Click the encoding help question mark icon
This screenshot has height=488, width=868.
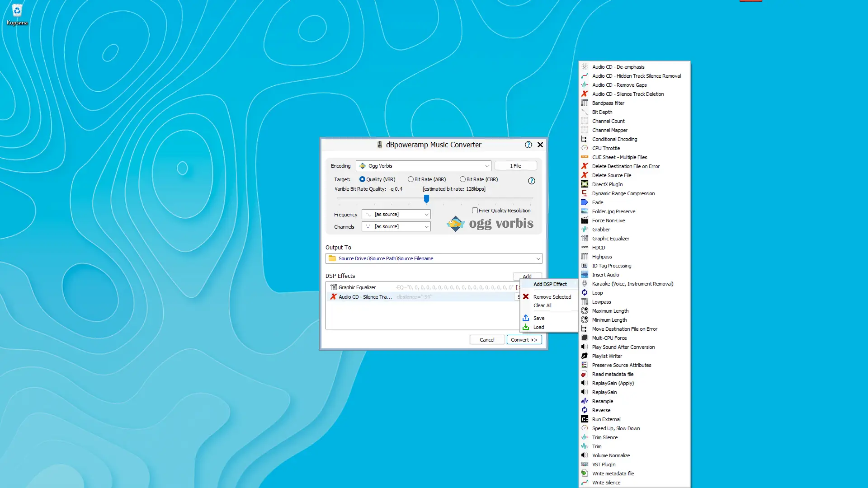point(532,181)
